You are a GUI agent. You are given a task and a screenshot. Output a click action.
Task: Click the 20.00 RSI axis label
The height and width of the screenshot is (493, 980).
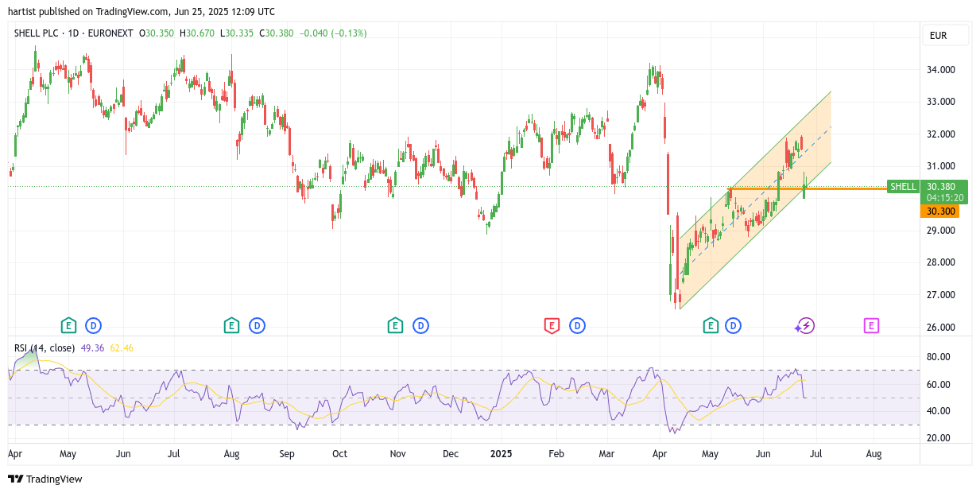pyautogui.click(x=939, y=438)
